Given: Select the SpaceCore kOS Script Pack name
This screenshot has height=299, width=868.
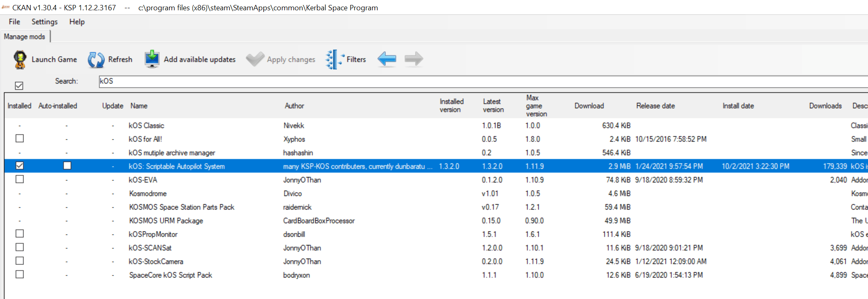Looking at the screenshot, I should (170, 275).
